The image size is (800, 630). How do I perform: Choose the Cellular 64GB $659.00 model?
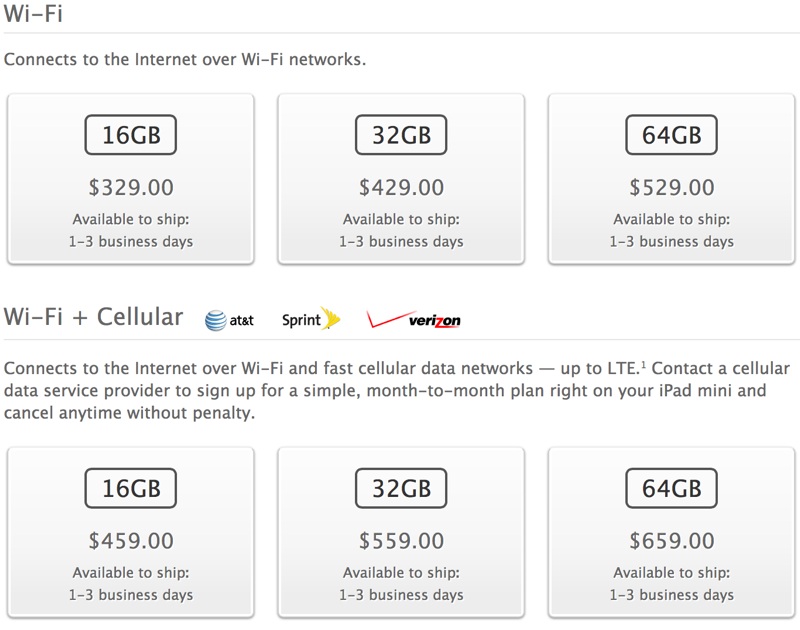[x=671, y=532]
